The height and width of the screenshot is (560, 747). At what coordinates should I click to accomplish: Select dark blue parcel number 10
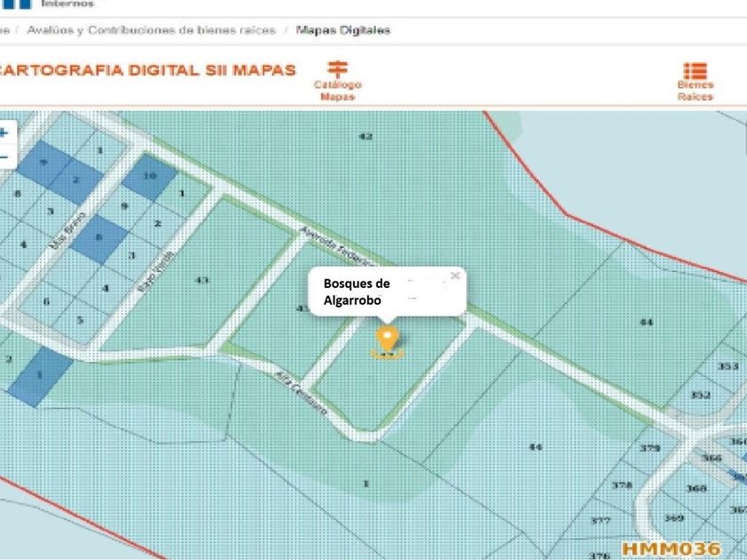[x=149, y=177]
